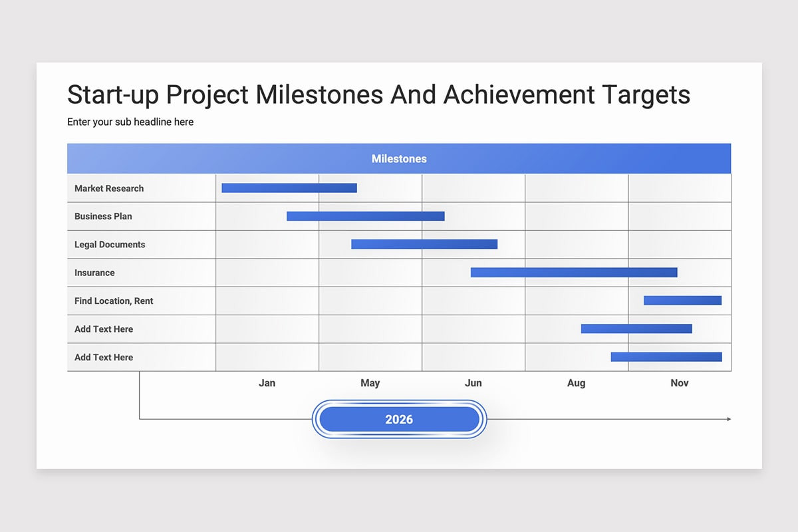Click the Legal Documents timeline bar
The height and width of the screenshot is (532, 798).
pyautogui.click(x=424, y=244)
